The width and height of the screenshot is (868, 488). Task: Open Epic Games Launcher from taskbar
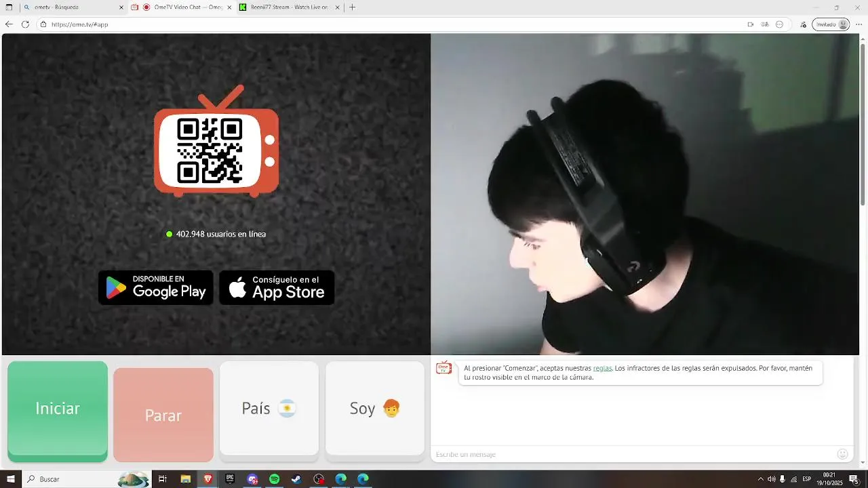point(230,479)
